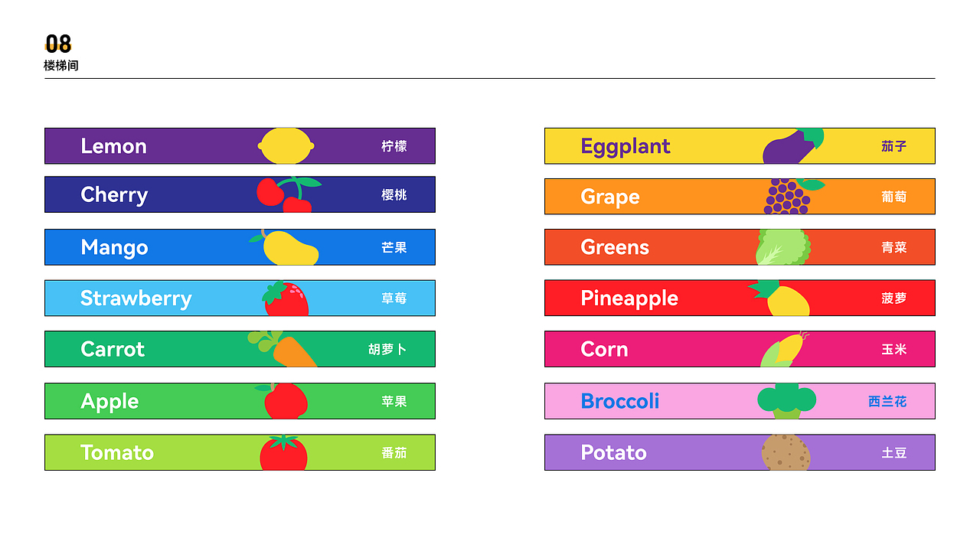Click the brown potato illustration
Screen dimensions: 980x551
(x=786, y=452)
